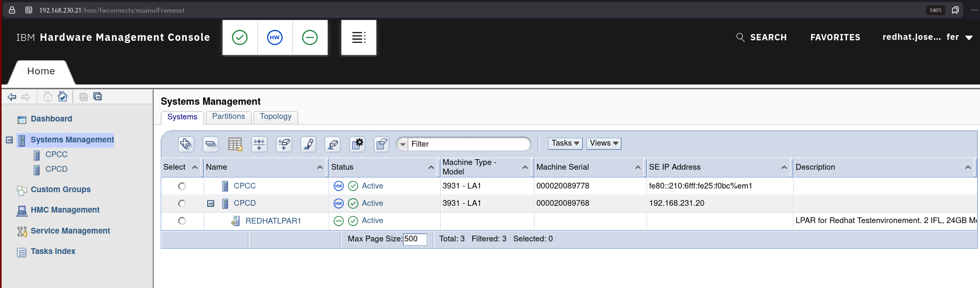Image resolution: width=980 pixels, height=288 pixels.
Task: Click the Collapse All toolbar icon
Action: point(210,144)
